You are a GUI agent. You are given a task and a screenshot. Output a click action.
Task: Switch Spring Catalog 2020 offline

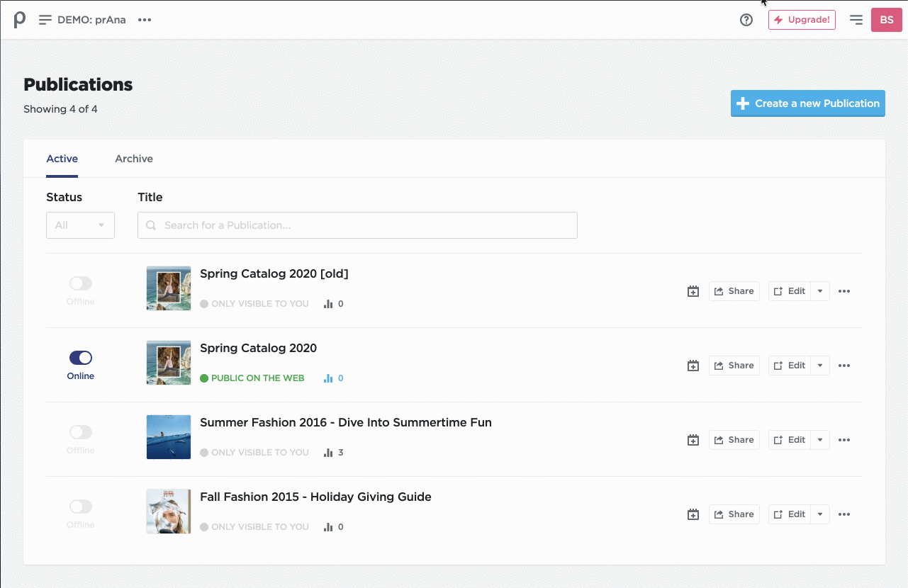(x=81, y=358)
